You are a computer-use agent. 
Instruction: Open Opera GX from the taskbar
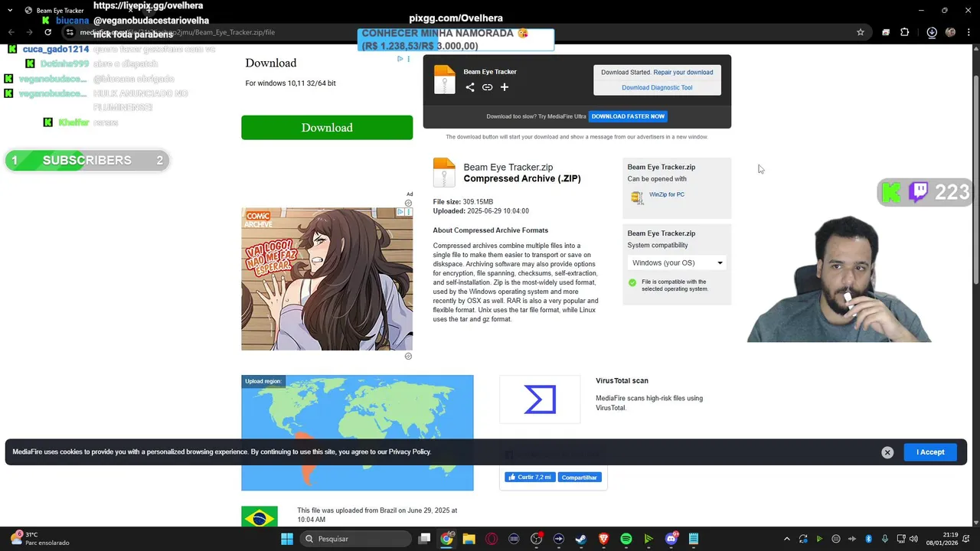[x=492, y=539]
